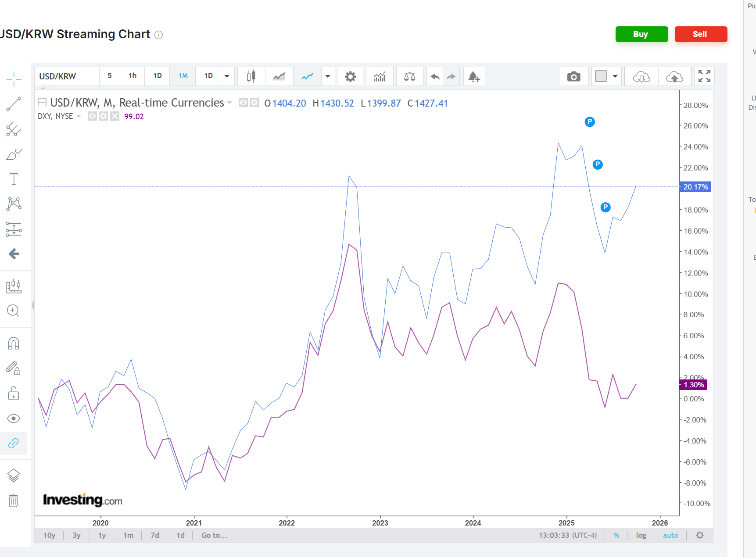Open the Indicators chart icon
This screenshot has height=558, width=756.
(x=380, y=77)
